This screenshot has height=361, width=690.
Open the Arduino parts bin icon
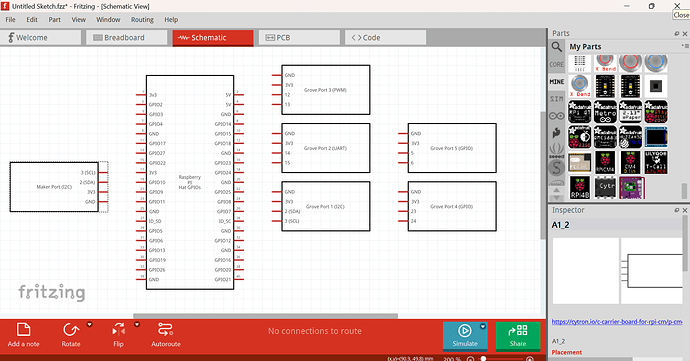(557, 116)
